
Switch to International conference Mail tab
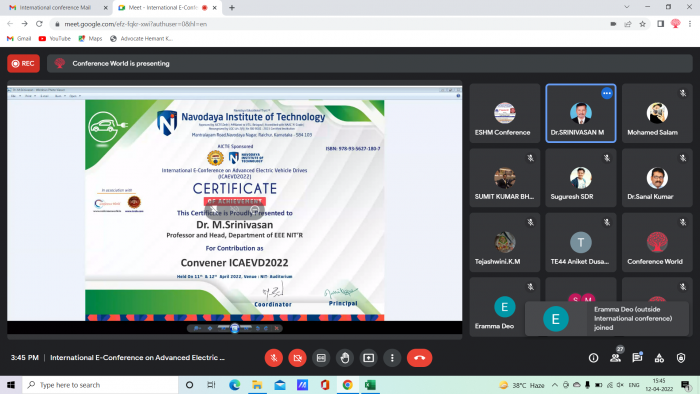coord(54,8)
